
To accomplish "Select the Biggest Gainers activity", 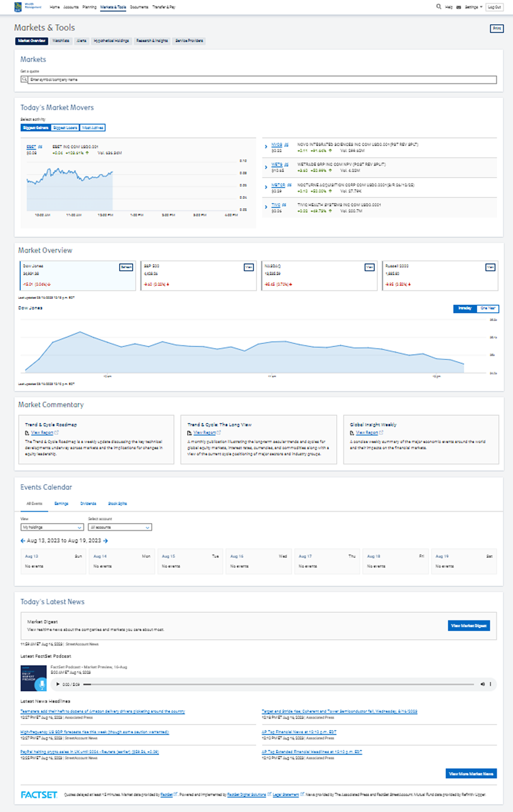I will 35,128.
